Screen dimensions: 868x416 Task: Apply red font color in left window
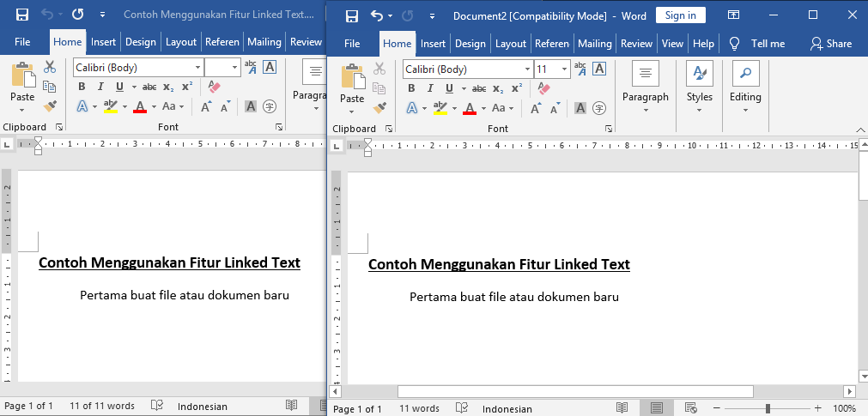tap(140, 106)
